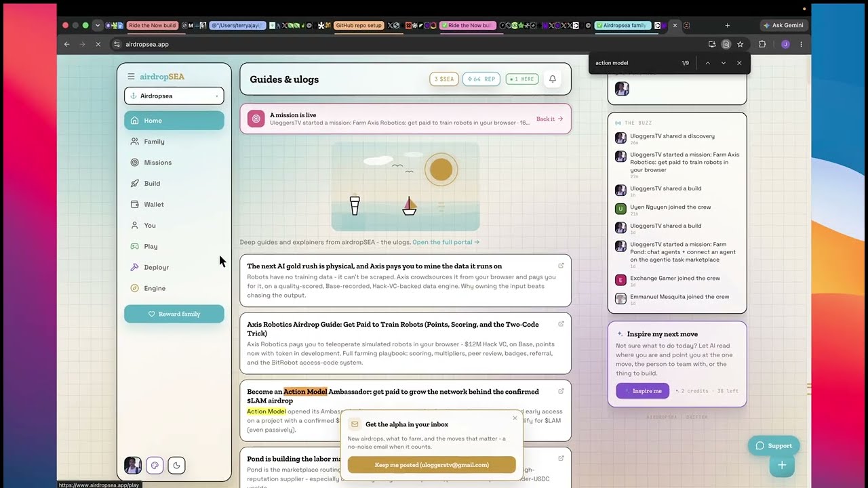
Task: Open the Play page
Action: click(x=174, y=247)
